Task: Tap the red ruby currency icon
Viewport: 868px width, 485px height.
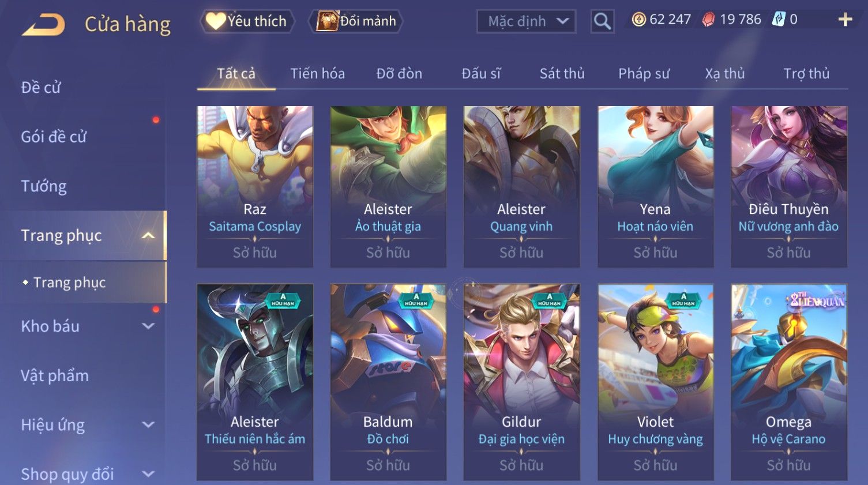Action: tap(708, 20)
